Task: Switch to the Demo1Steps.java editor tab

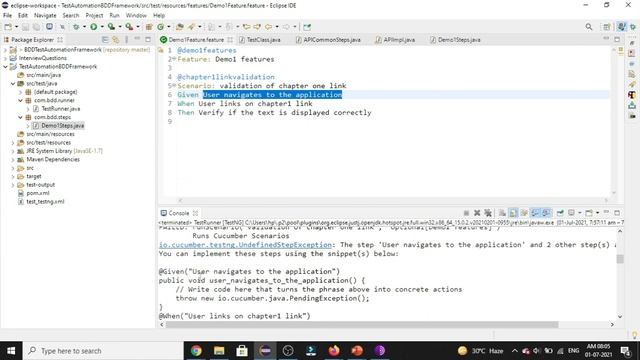Action: tap(455, 40)
